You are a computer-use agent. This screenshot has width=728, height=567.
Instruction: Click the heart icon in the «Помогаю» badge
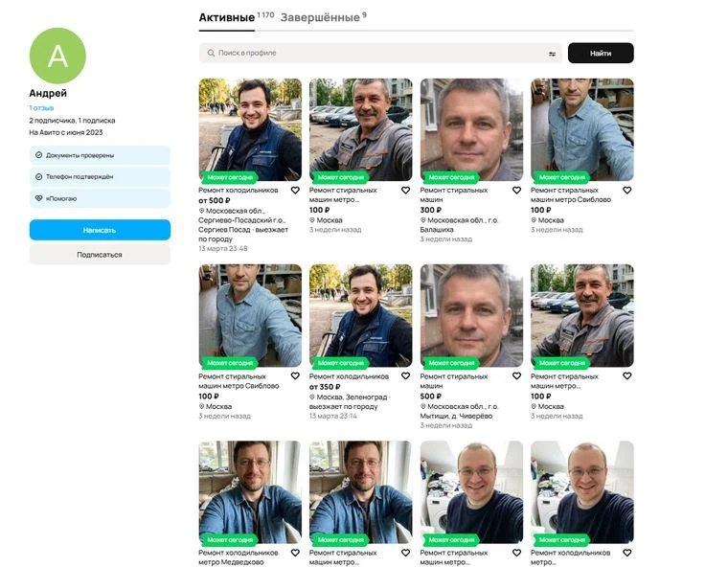coord(39,198)
